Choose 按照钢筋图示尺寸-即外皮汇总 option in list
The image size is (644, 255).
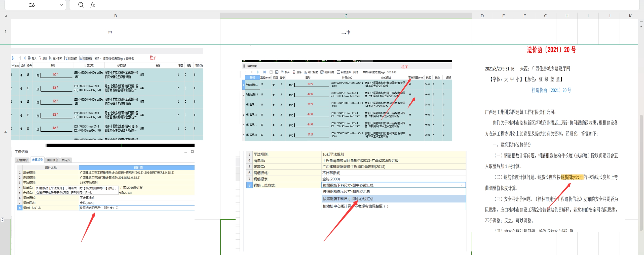click(x=394, y=191)
